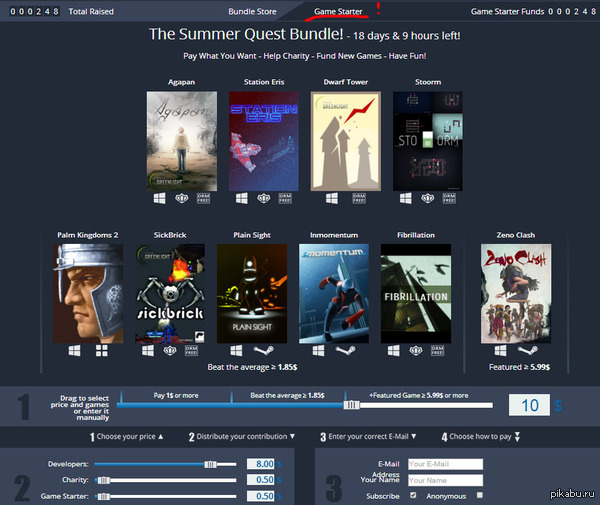Open the Bundle Store tab

click(252, 11)
